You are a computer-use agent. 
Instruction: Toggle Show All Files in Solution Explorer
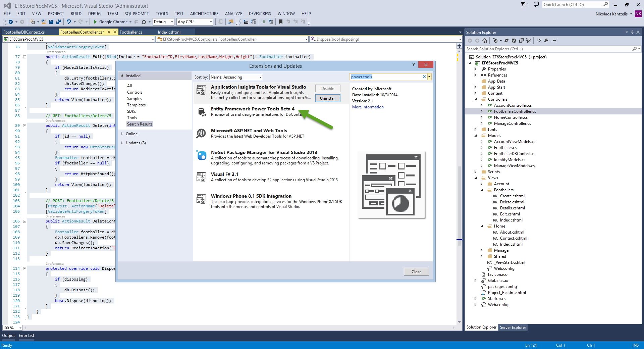(x=529, y=41)
